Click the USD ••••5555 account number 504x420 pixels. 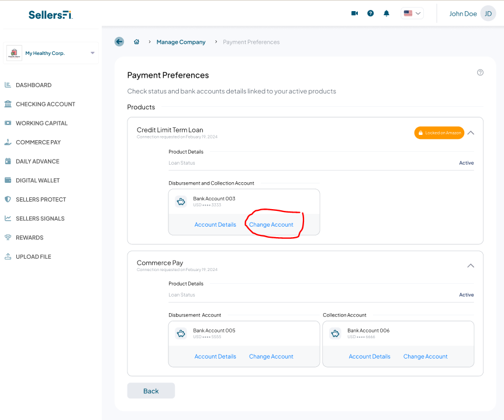(207, 337)
